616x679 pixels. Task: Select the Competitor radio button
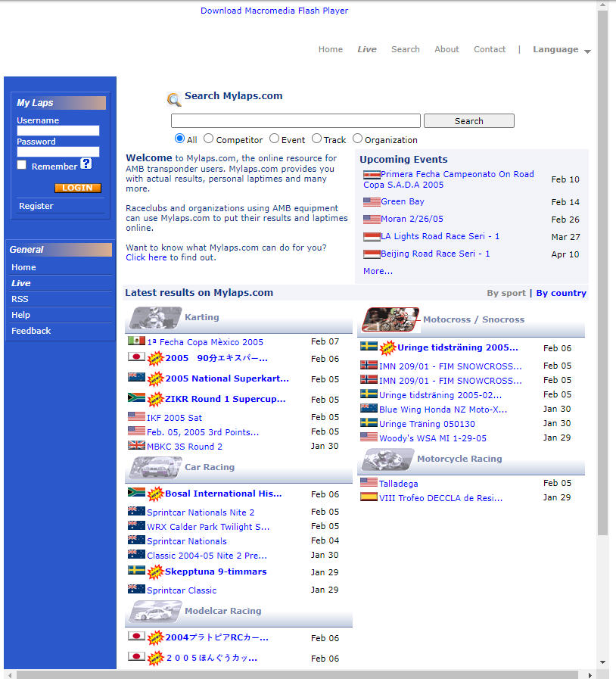click(208, 139)
